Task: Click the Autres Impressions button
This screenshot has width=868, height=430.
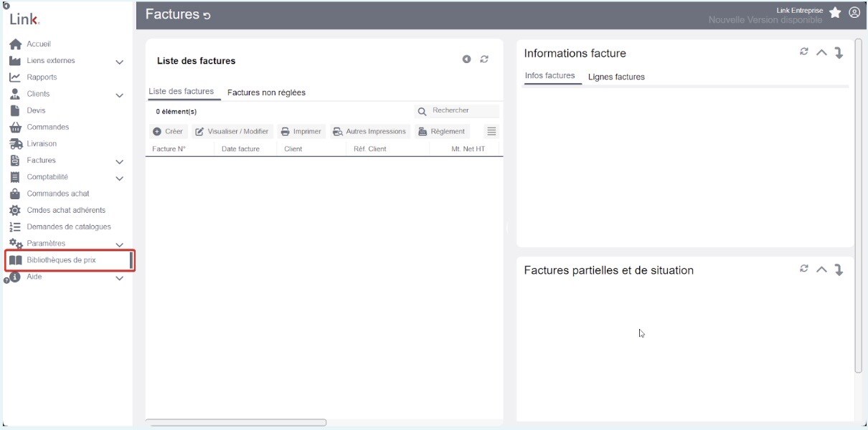Action: point(369,131)
